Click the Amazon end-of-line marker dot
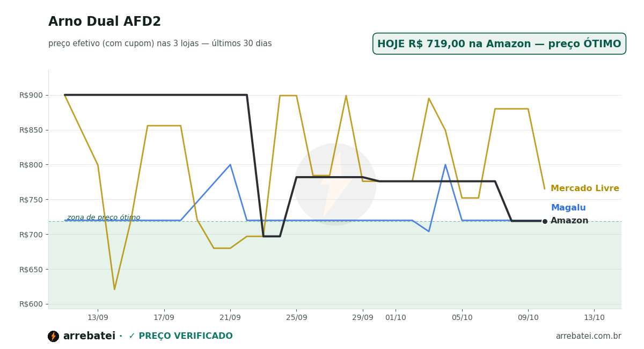Image resolution: width=644 pixels, height=349 pixels. tap(545, 221)
